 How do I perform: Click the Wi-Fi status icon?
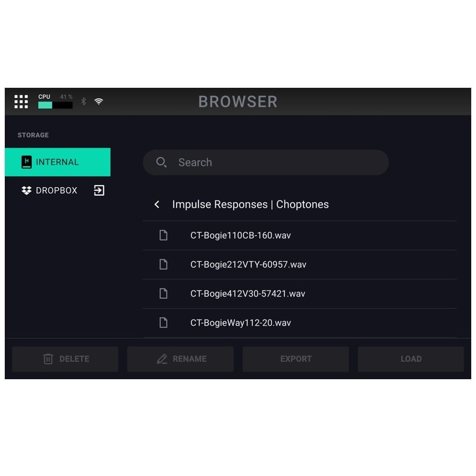click(x=99, y=102)
